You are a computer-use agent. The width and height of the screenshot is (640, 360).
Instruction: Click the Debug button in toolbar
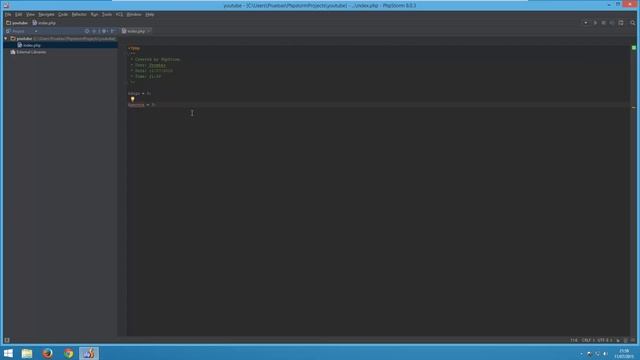[603, 23]
